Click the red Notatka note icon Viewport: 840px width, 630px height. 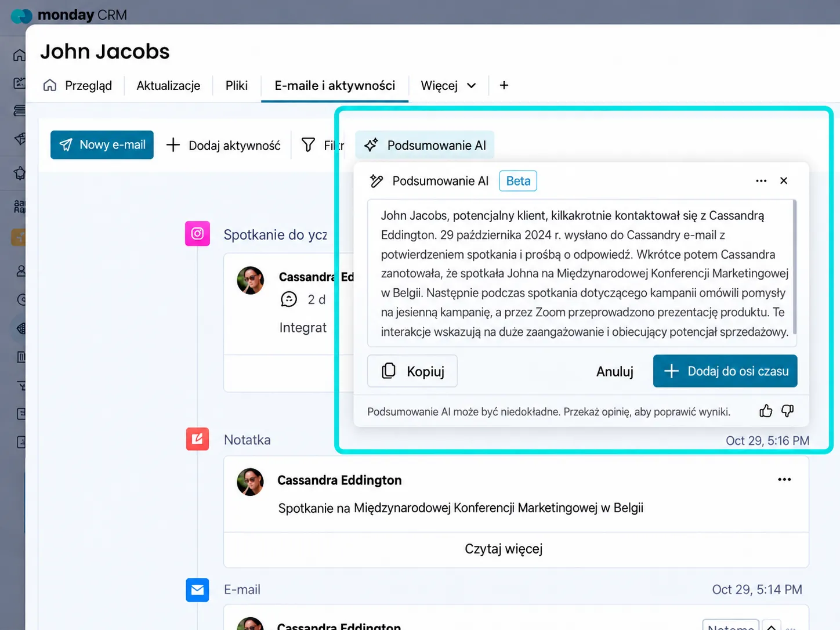197,439
